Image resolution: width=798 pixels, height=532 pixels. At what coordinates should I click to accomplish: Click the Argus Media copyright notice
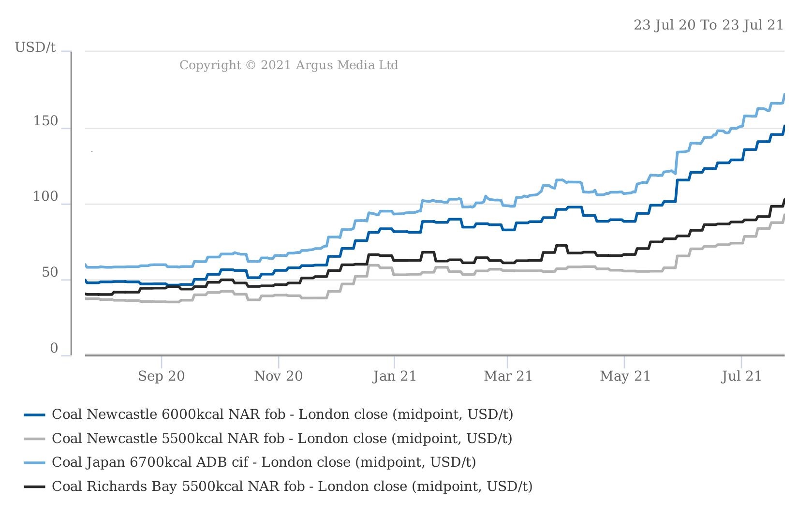point(289,65)
